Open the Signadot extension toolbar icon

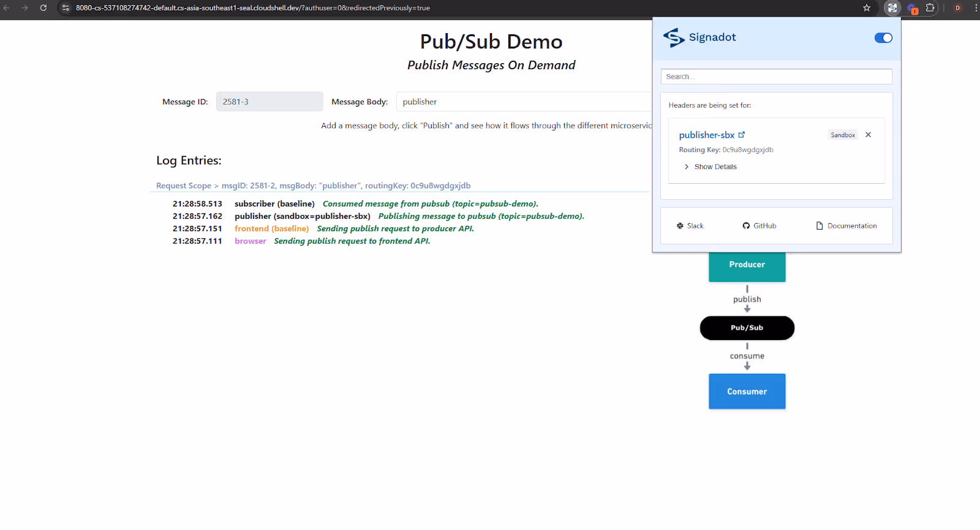[x=892, y=8]
